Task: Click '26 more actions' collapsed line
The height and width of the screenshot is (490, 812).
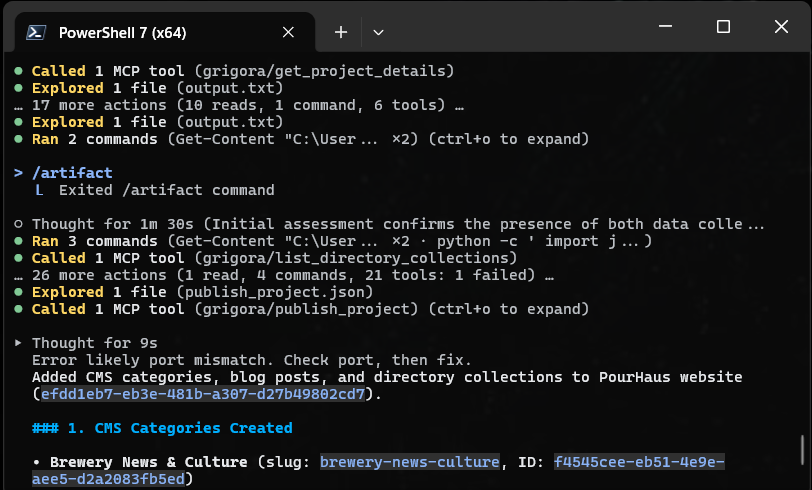Action: click(x=284, y=275)
